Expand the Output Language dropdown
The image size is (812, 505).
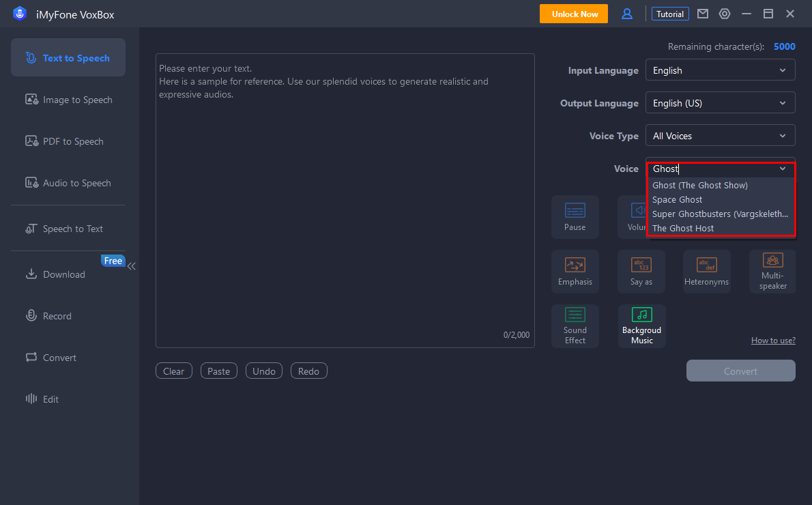(720, 102)
